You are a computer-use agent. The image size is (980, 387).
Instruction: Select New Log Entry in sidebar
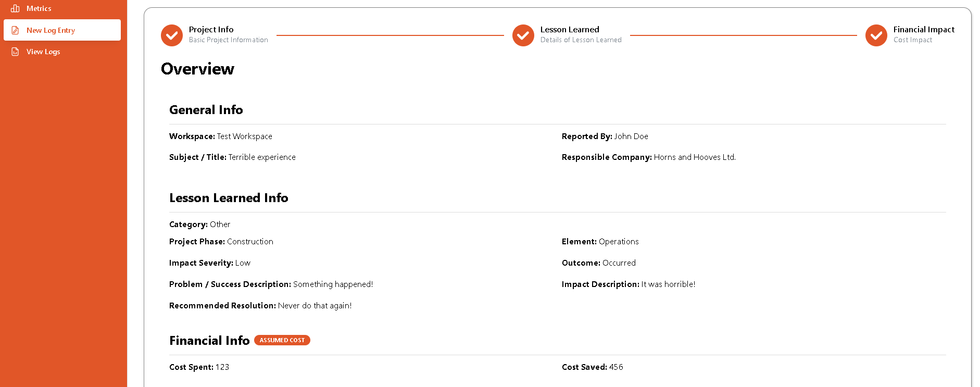51,30
